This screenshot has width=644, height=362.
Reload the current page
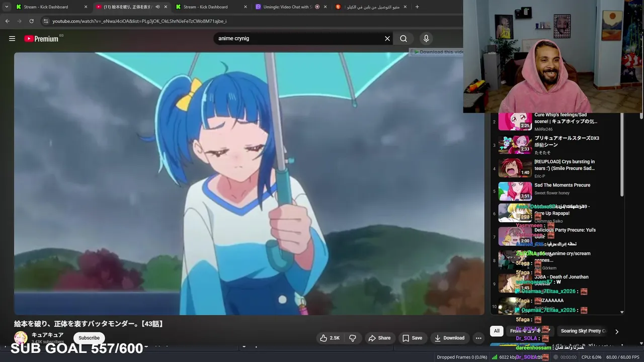(31, 21)
